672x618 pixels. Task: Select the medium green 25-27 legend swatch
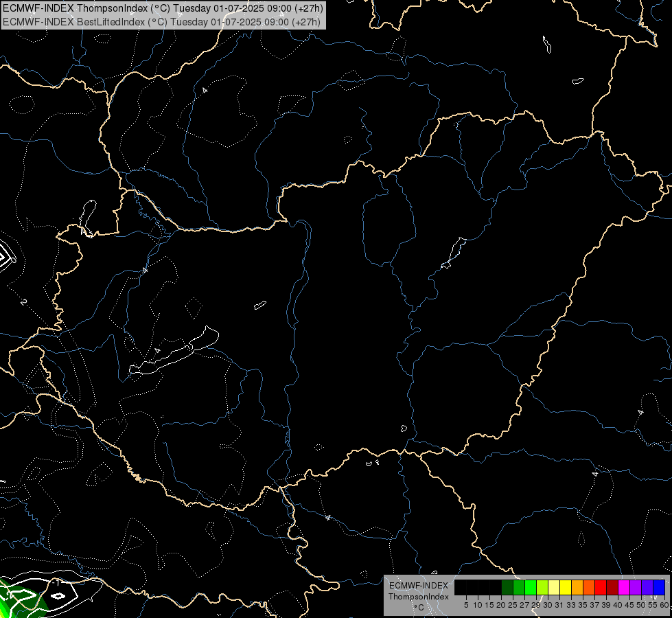point(519,587)
